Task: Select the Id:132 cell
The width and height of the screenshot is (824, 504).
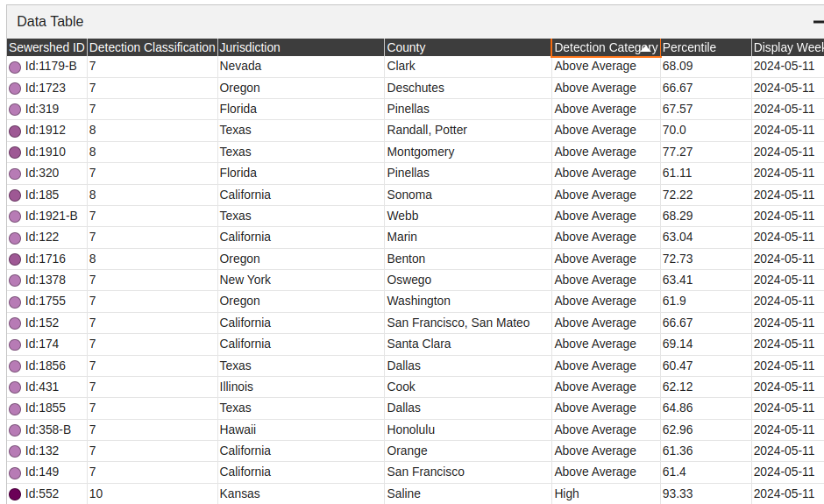Action: pyautogui.click(x=46, y=451)
